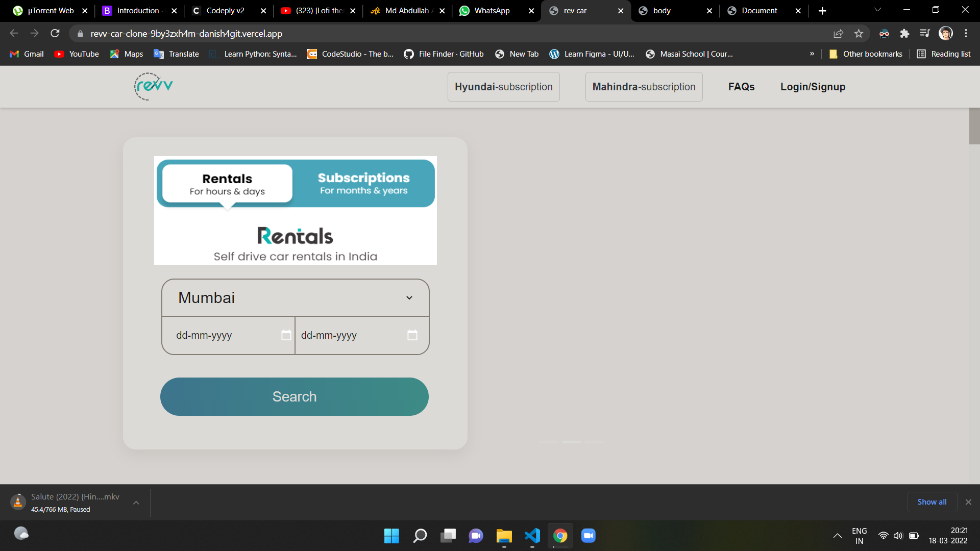Open taskbar Search
The image size is (980, 551).
tap(420, 536)
